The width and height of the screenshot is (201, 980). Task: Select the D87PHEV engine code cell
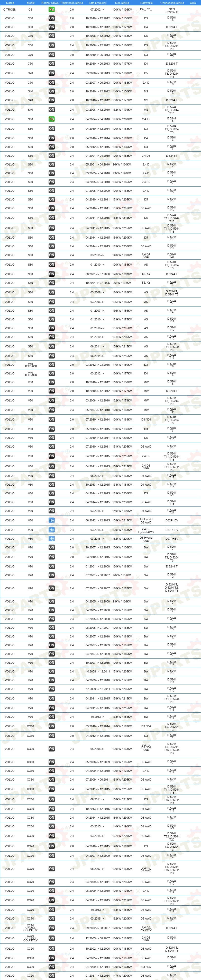pyautogui.click(x=172, y=530)
